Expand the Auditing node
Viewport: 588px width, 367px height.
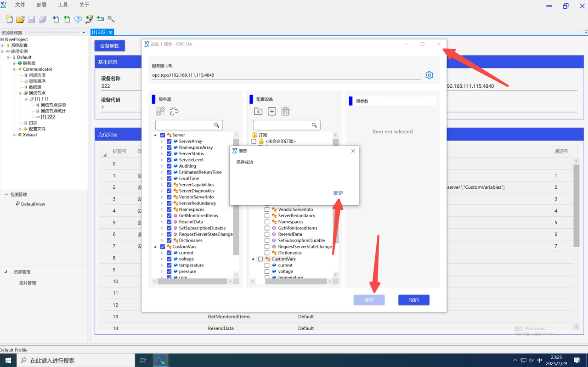pos(162,166)
